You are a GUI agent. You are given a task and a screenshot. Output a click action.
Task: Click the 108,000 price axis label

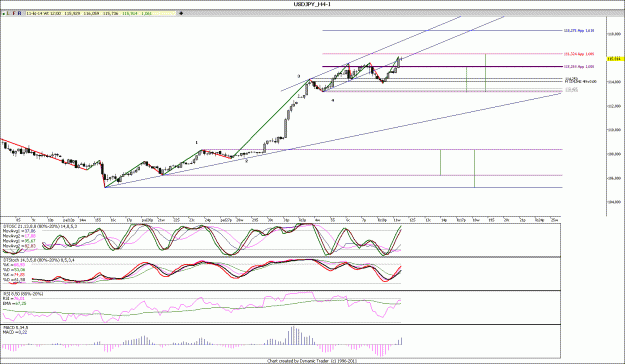pyautogui.click(x=614, y=154)
